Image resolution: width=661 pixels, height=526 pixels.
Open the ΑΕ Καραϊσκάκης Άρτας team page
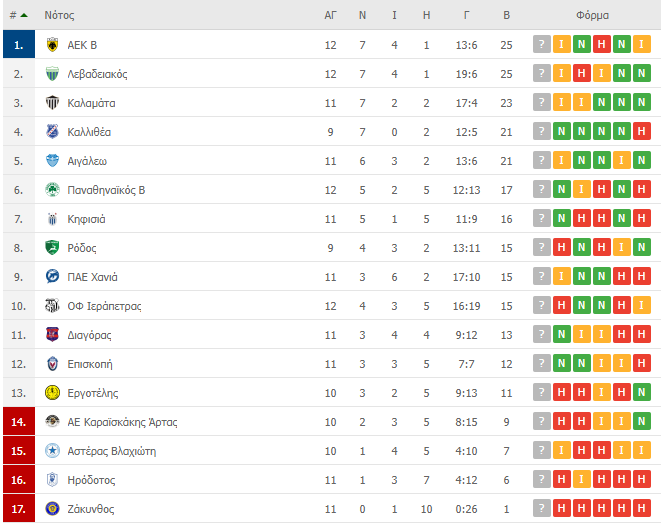[x=122, y=422]
